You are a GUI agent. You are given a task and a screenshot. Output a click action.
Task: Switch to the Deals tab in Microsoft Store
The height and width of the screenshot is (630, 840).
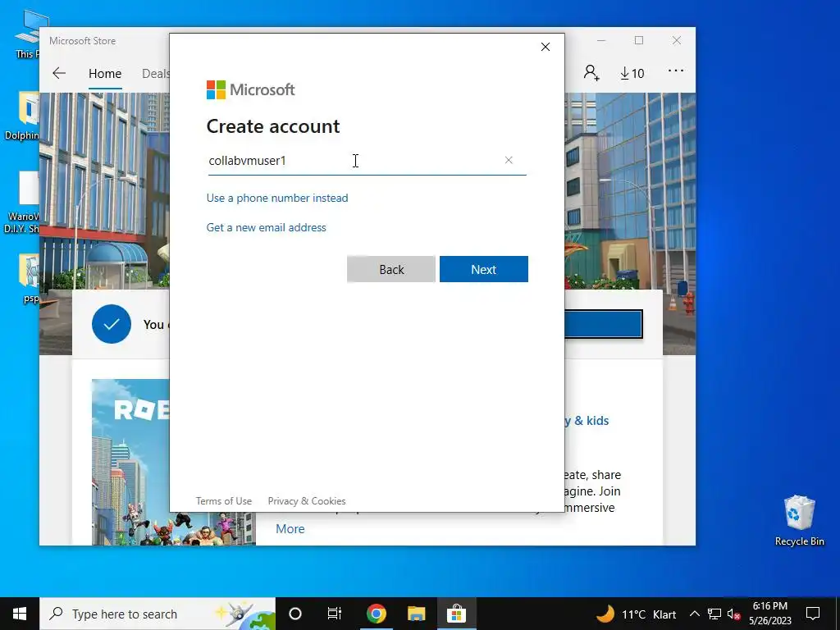[155, 73]
